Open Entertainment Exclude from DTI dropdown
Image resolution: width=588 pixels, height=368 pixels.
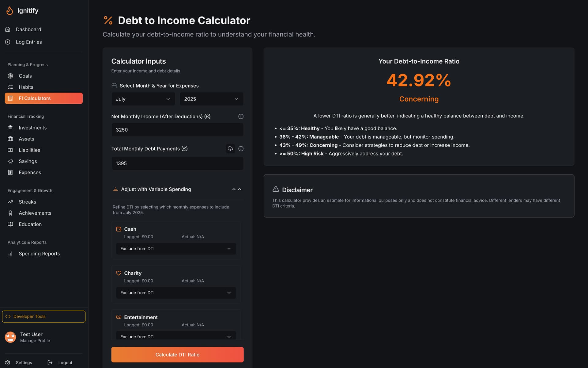176,336
